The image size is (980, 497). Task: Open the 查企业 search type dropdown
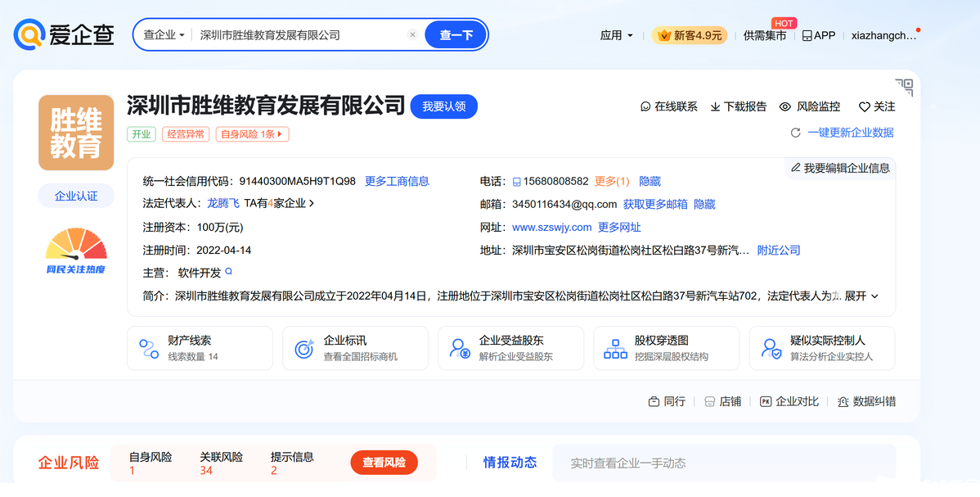pyautogui.click(x=164, y=35)
